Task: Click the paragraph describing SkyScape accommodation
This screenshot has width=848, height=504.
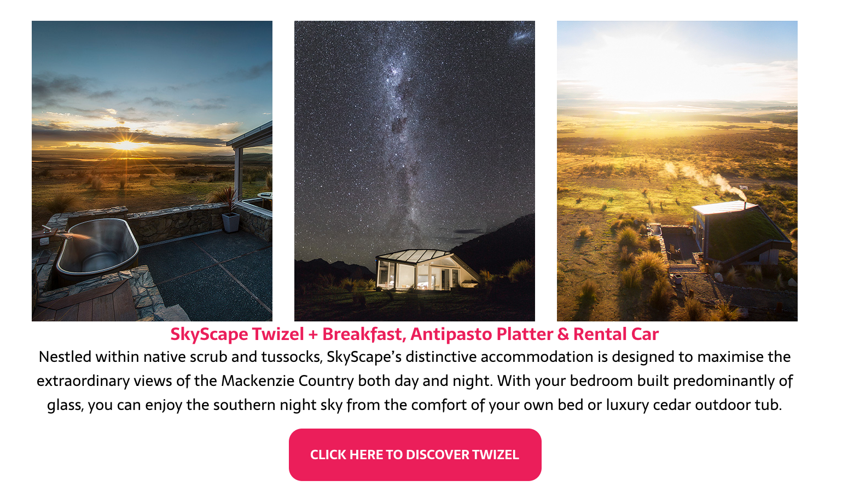Action: coord(414,381)
